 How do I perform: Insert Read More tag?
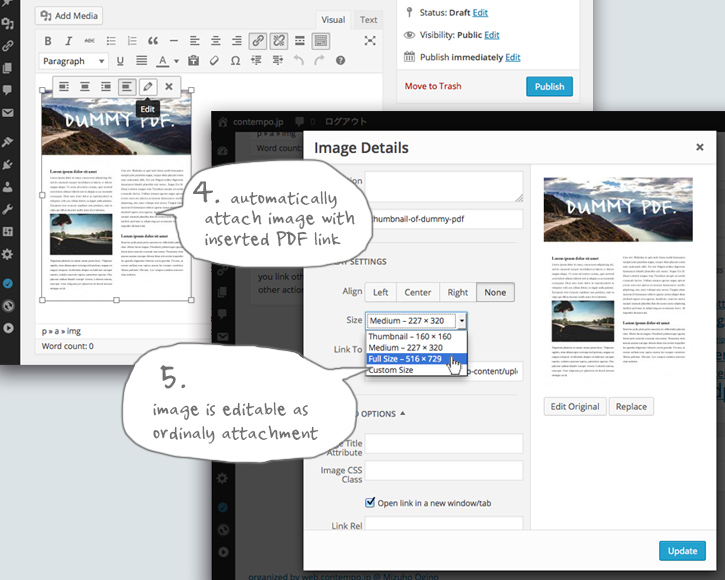point(300,41)
